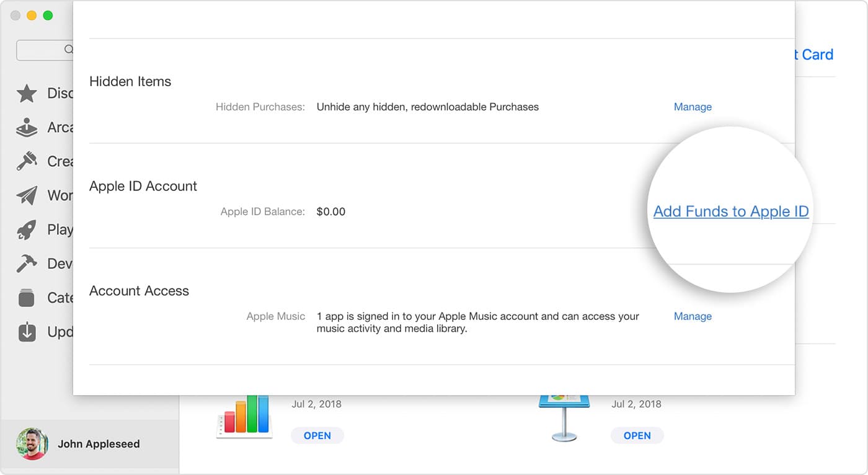Open the Discover sidebar star icon
868x475 pixels.
point(27,94)
